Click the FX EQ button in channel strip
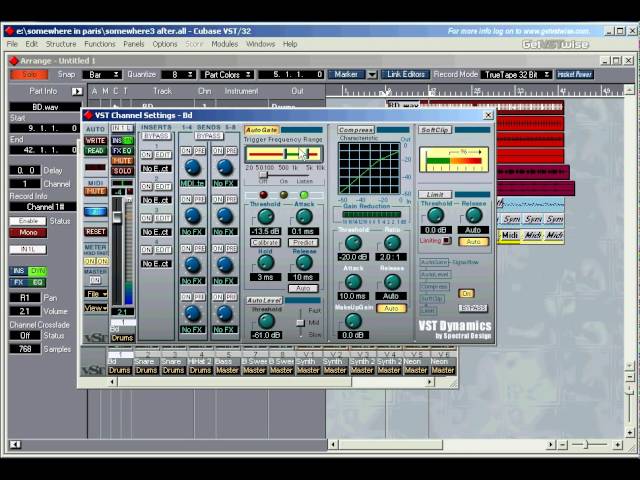The height and width of the screenshot is (480, 640). click(x=122, y=151)
